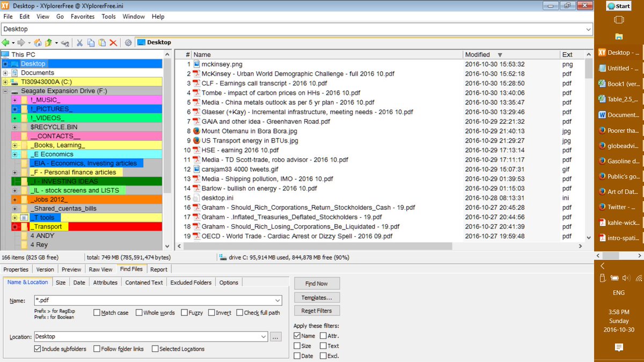Image resolution: width=644 pixels, height=362 pixels.
Task: Open the Action Center notification icon
Action: click(x=619, y=348)
